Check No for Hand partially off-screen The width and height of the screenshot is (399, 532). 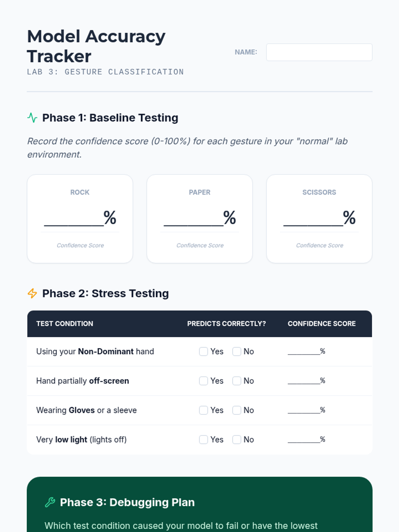point(237,381)
